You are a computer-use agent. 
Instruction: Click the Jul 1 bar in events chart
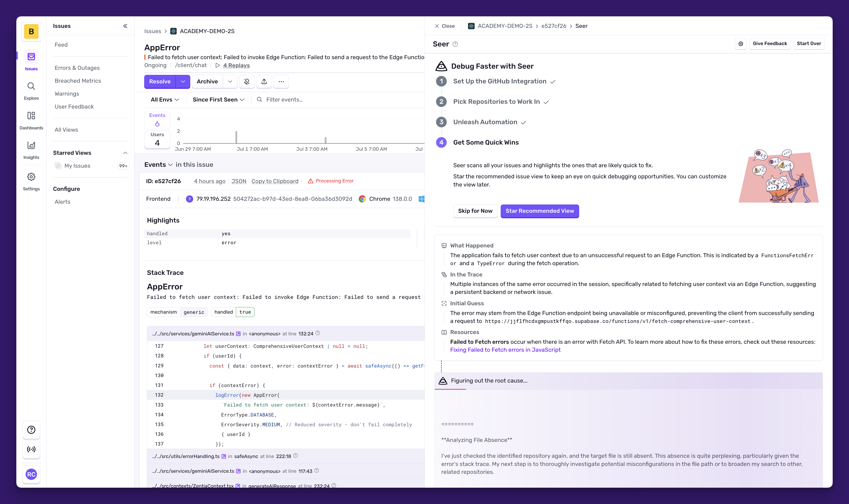tap(236, 137)
